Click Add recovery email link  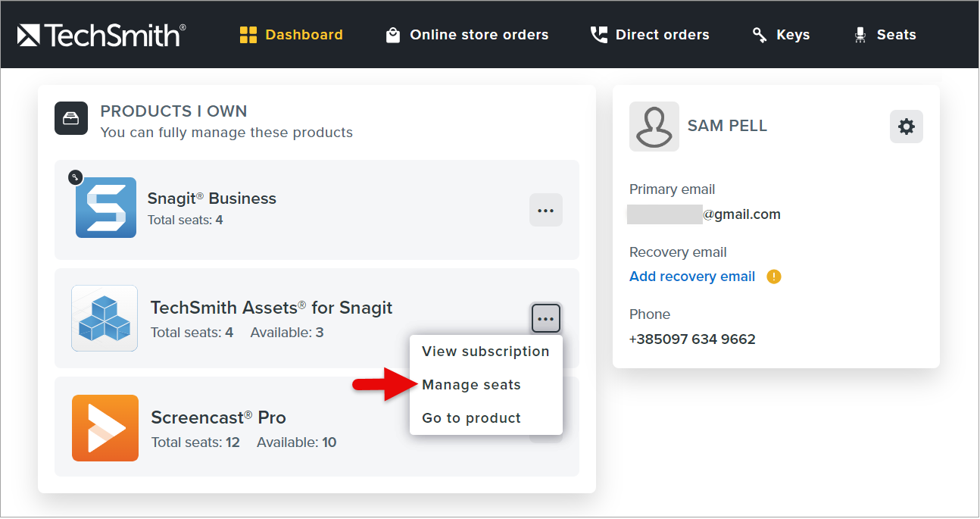[x=692, y=277]
